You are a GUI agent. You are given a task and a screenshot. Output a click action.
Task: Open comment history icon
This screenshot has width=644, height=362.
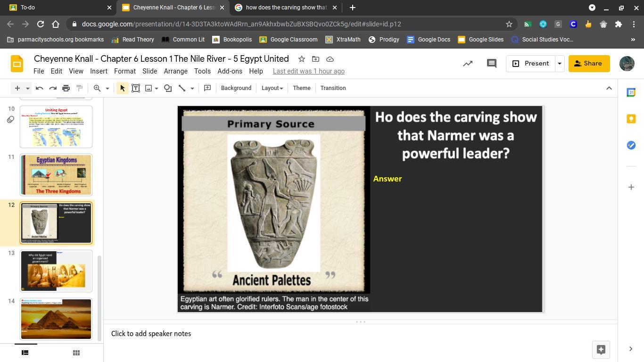[491, 64]
